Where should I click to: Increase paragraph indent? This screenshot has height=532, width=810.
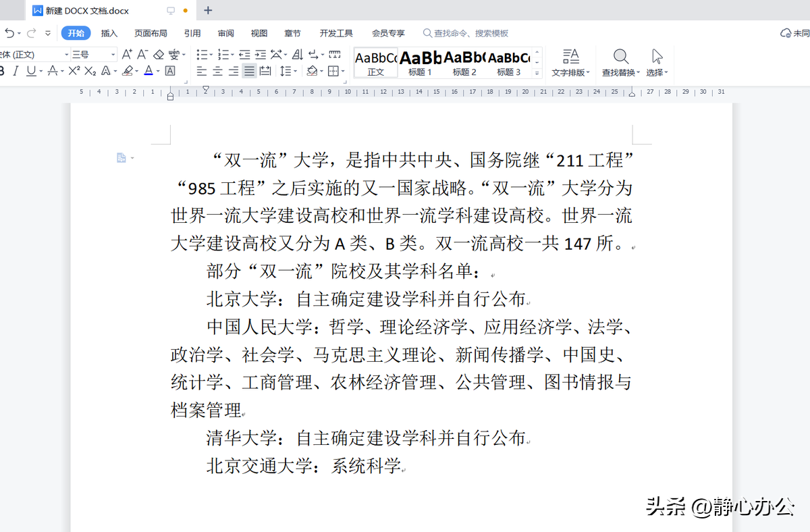tap(261, 54)
